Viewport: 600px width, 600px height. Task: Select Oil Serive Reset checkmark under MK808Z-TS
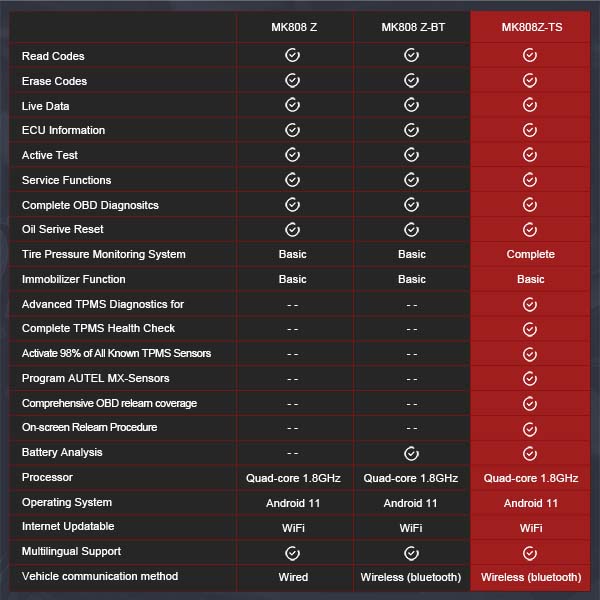[530, 230]
